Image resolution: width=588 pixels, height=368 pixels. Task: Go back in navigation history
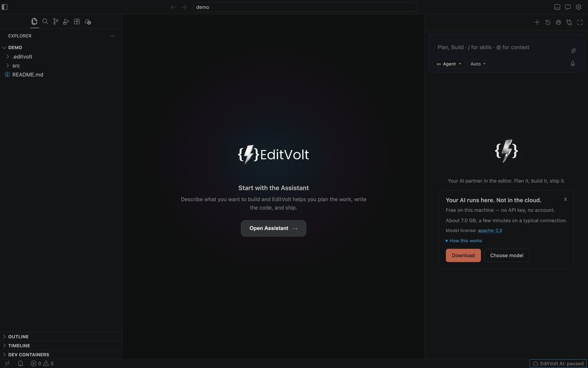pos(173,7)
